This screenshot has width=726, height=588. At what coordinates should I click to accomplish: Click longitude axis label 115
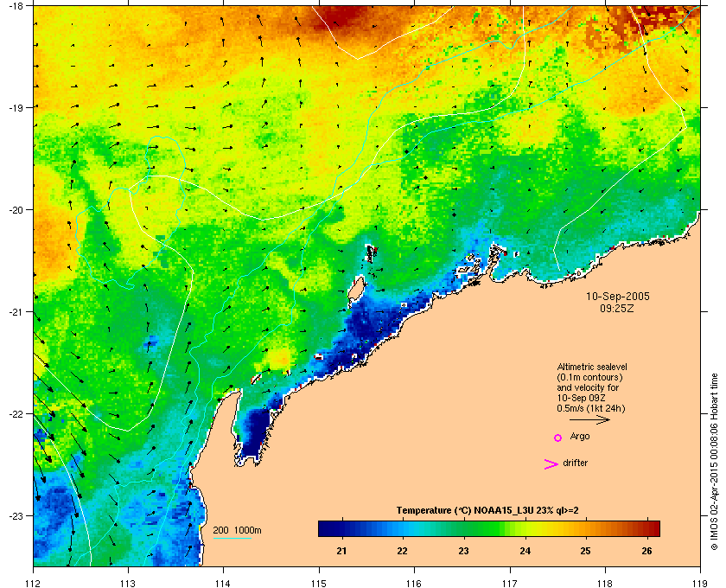click(x=319, y=583)
